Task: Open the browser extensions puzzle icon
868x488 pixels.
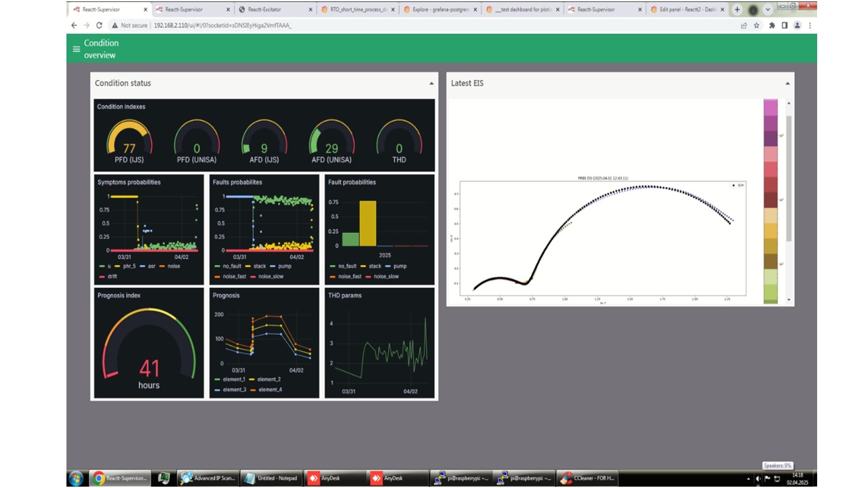Action: (x=772, y=25)
